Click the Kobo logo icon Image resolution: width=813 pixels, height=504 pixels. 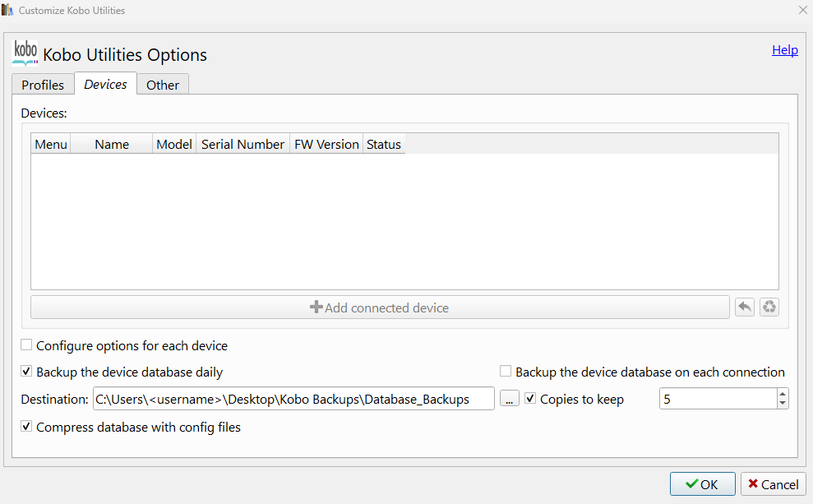click(25, 53)
